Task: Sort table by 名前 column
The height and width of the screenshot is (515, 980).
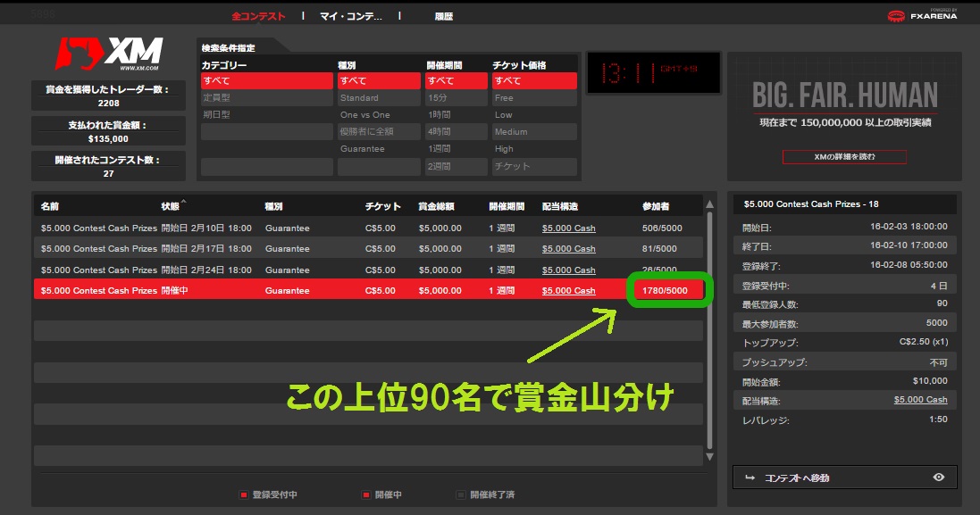Action: click(x=50, y=206)
